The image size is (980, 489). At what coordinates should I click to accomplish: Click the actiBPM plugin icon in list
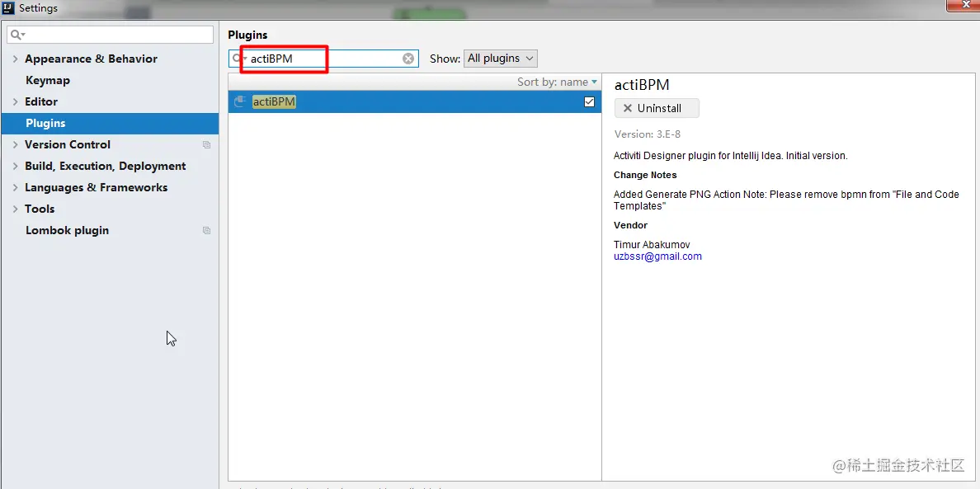(238, 101)
